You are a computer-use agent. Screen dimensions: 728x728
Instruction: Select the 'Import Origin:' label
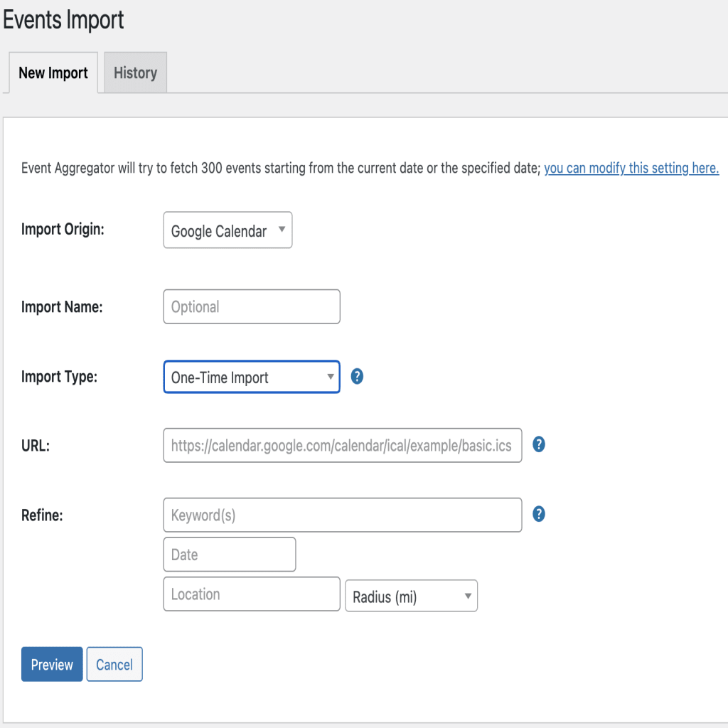(63, 230)
